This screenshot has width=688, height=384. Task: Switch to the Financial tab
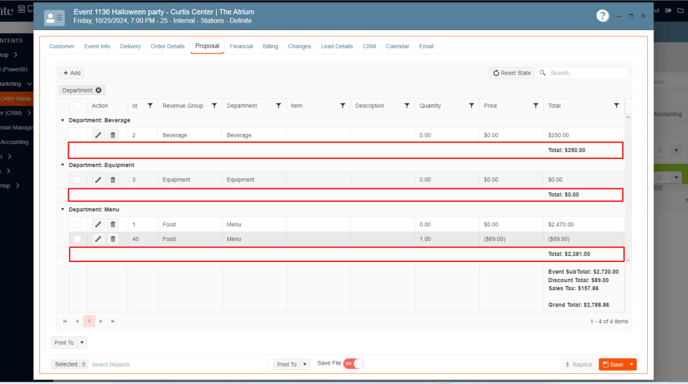click(x=241, y=46)
